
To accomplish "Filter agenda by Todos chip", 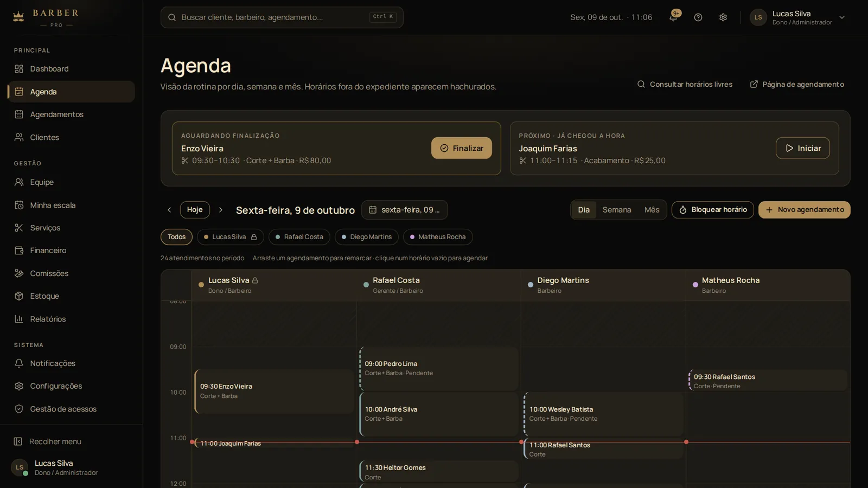I will [x=176, y=237].
